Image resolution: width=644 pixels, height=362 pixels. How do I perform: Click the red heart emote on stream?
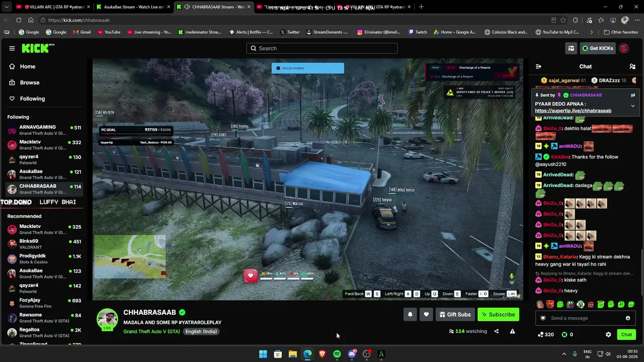tap(251, 276)
